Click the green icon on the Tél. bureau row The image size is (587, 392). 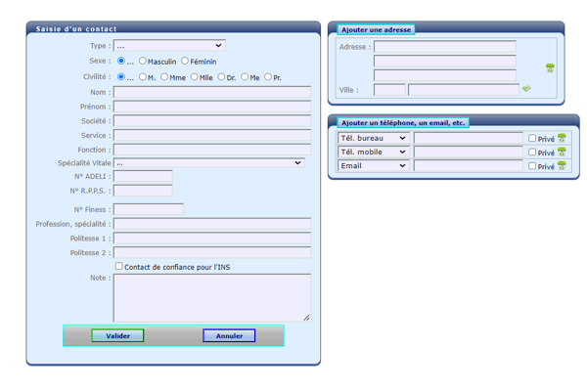[562, 139]
